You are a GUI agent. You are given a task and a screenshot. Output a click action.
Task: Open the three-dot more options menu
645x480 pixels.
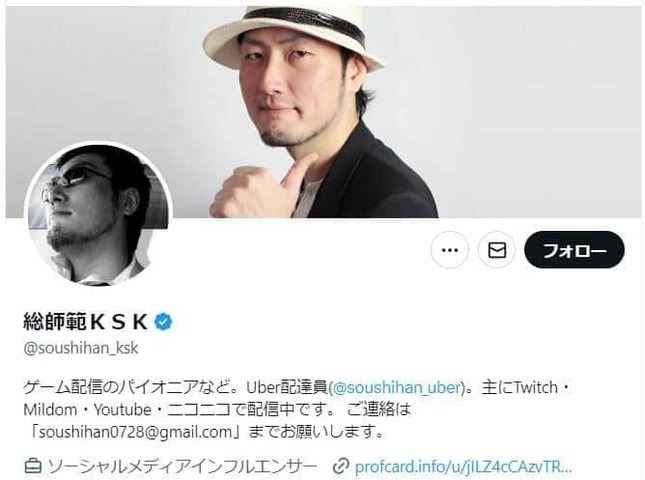pos(450,250)
